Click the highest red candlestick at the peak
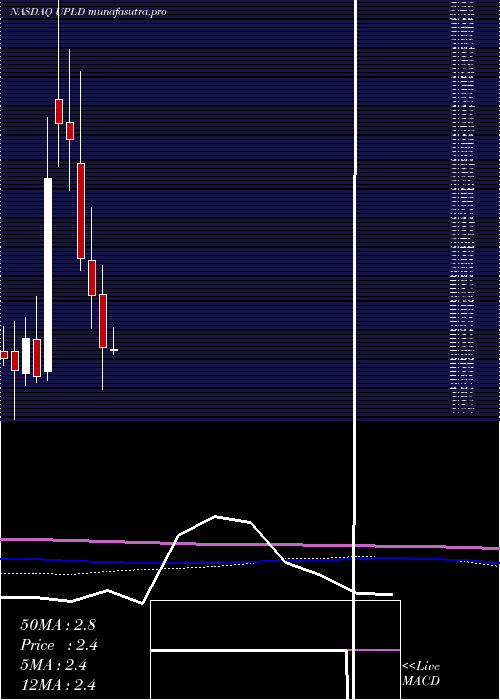The width and height of the screenshot is (500, 700). tap(59, 111)
